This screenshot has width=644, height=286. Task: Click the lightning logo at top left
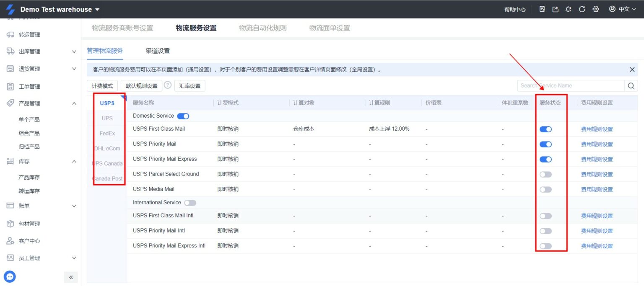pyautogui.click(x=11, y=9)
